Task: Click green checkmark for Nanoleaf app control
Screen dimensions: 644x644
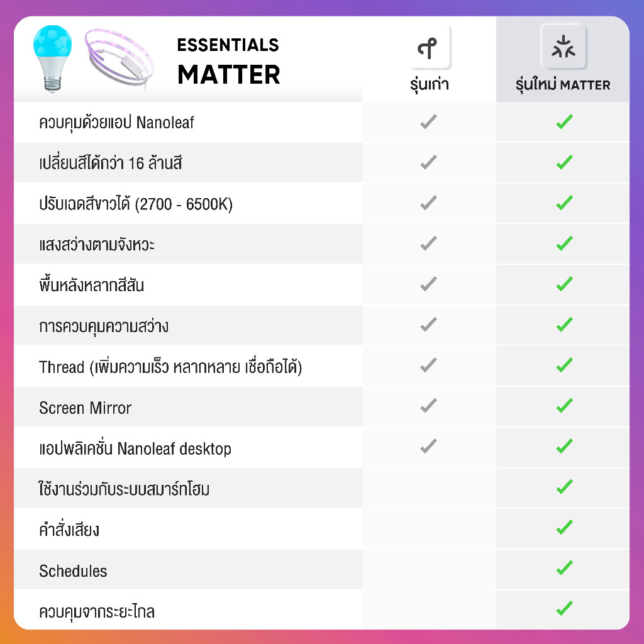Action: click(564, 122)
